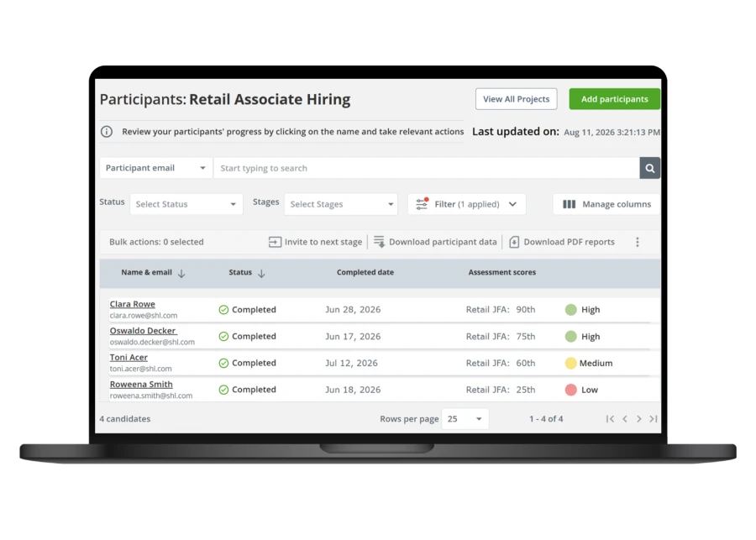This screenshot has width=756, height=540.
Task: Click the search magnifier icon button
Action: pos(649,168)
